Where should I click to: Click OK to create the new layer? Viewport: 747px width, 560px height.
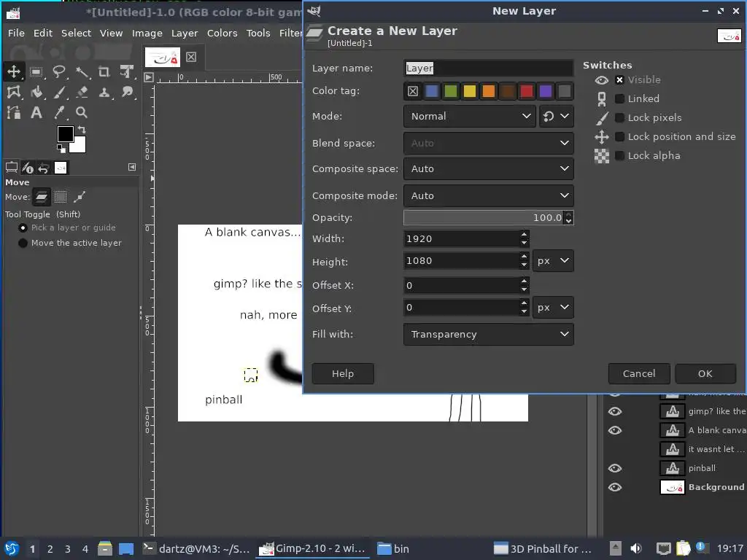click(x=705, y=374)
